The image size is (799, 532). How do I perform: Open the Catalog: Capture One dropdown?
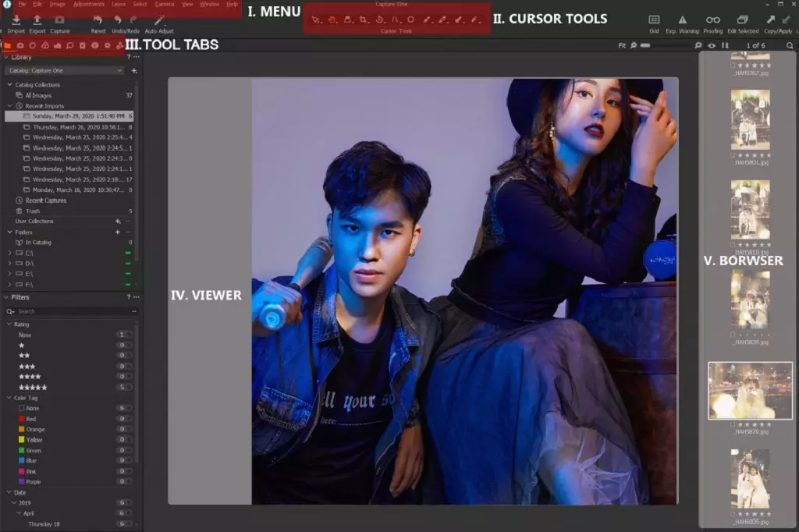pos(66,71)
